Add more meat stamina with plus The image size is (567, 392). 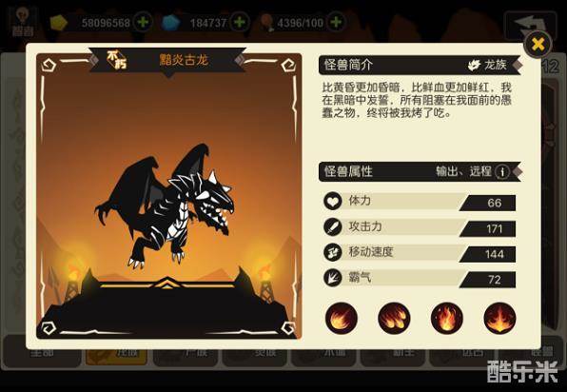[336, 23]
